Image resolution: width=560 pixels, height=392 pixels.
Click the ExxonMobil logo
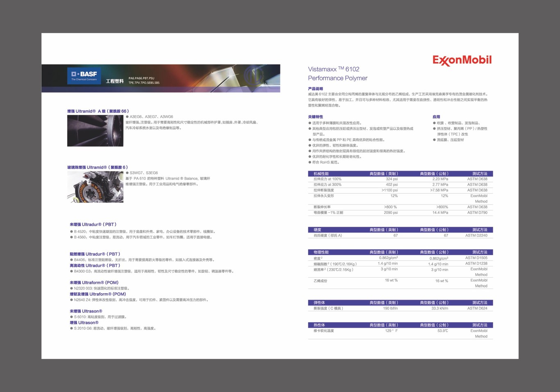point(462,60)
